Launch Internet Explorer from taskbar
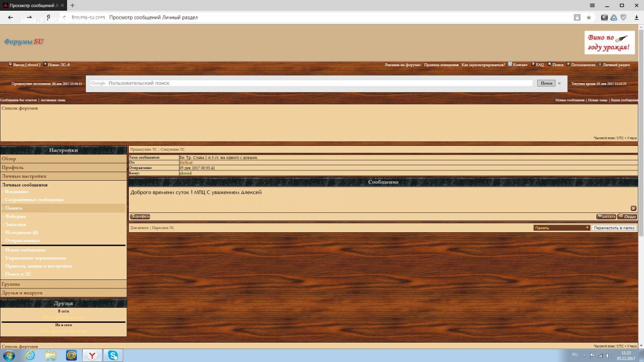The height and width of the screenshot is (362, 644). tap(30, 355)
